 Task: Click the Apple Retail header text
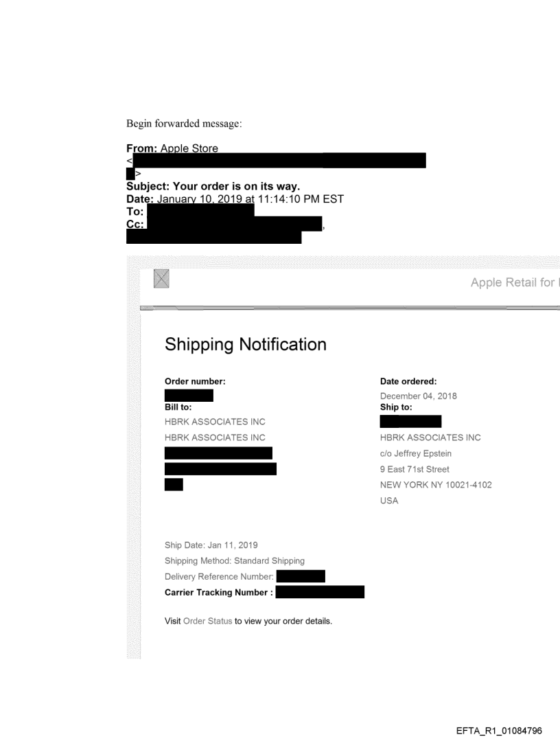(515, 282)
